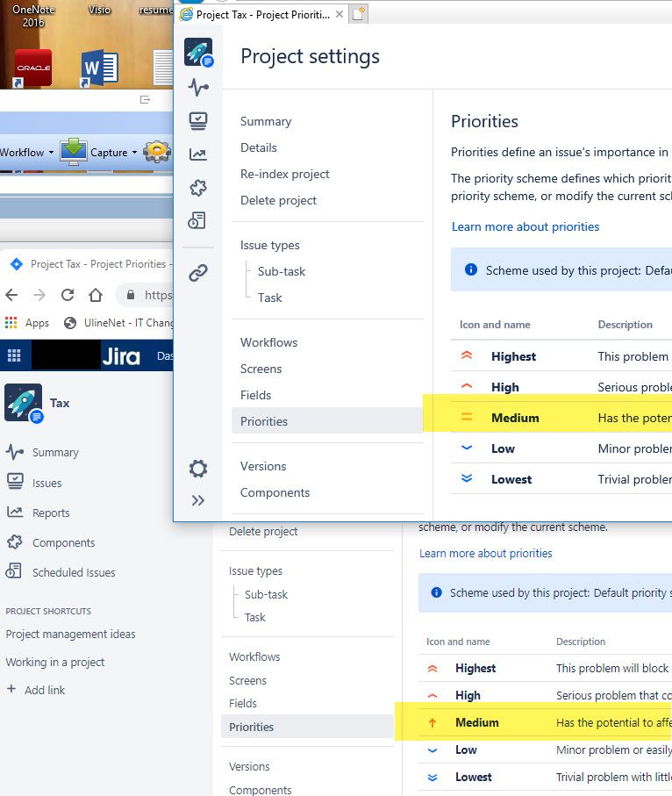Select Summary in IE project settings menu

266,121
